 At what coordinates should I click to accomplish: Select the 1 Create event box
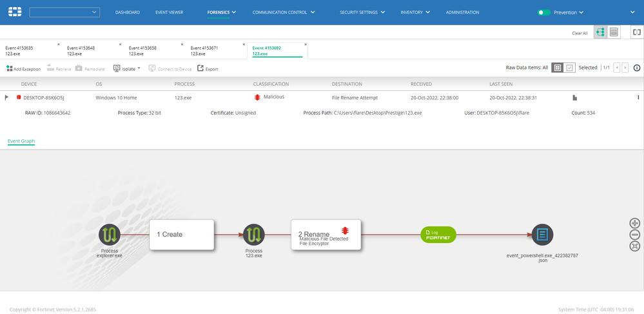(182, 235)
